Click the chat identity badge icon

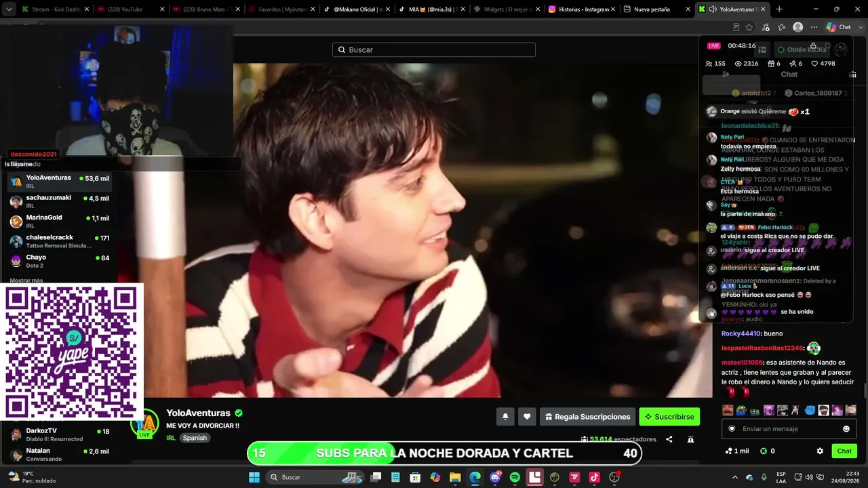732,428
